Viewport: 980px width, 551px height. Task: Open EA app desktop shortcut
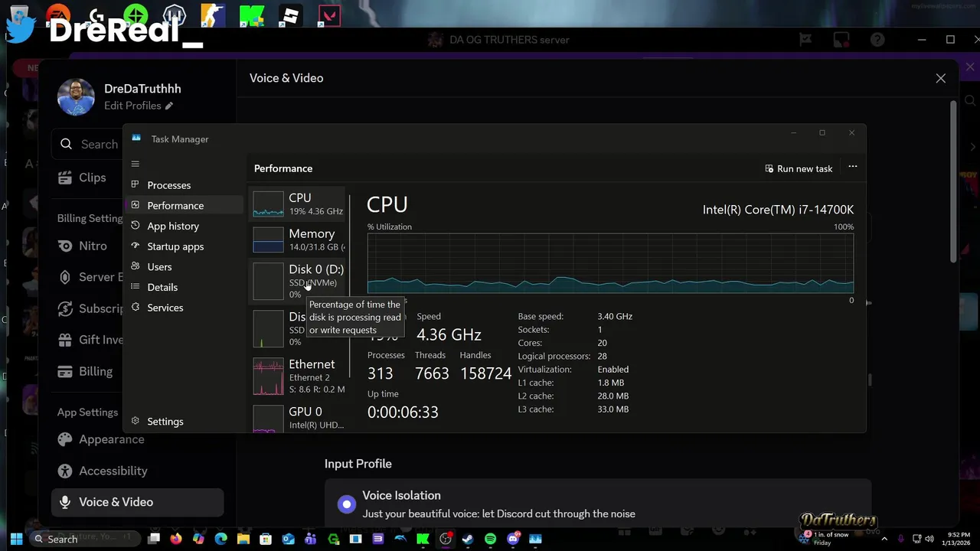tap(58, 15)
